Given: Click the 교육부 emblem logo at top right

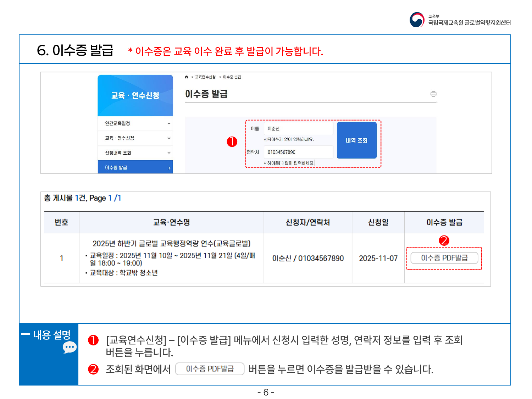Looking at the screenshot, I should (417, 20).
